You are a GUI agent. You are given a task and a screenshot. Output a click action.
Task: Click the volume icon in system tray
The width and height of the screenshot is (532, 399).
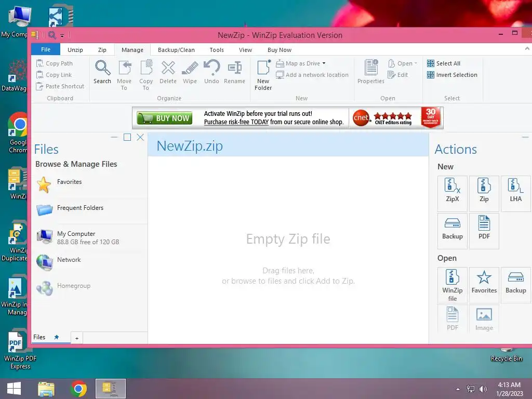(x=483, y=389)
